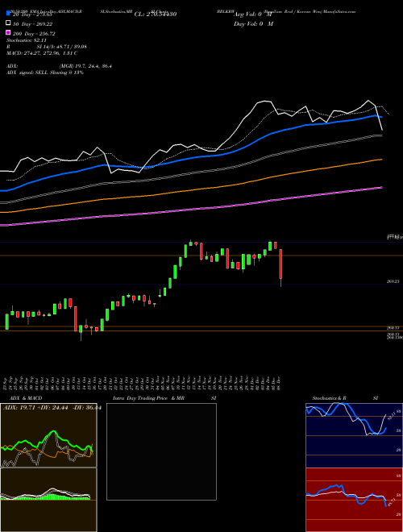Select the '200 Day - 256.72' legend text
This screenshot has height=532, width=403.
35,34
